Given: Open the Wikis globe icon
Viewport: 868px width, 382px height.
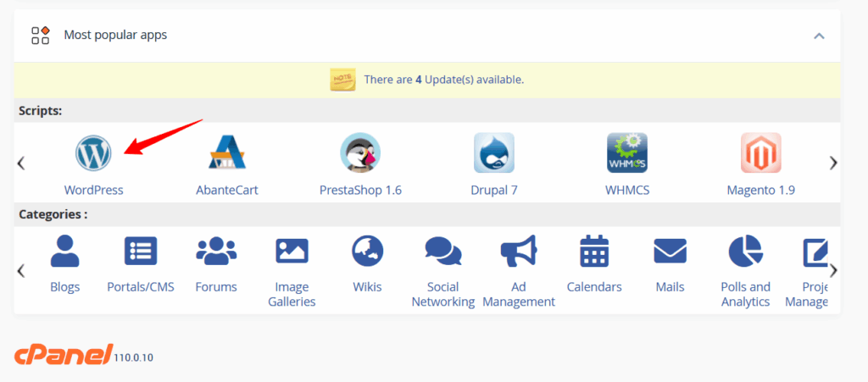Looking at the screenshot, I should pyautogui.click(x=367, y=252).
